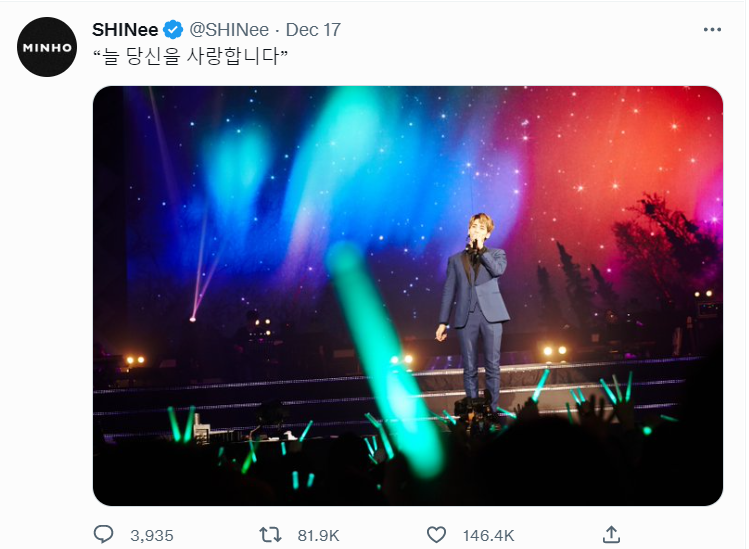Click the reply speech bubble icon
Image resolution: width=749 pixels, height=549 pixels.
coord(103,535)
